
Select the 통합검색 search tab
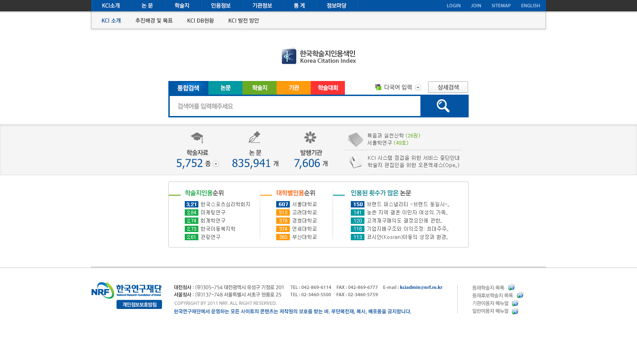click(188, 88)
